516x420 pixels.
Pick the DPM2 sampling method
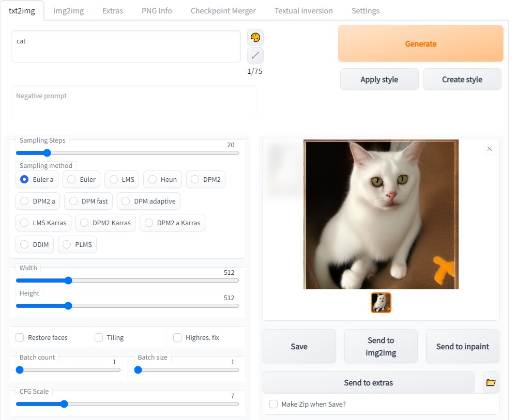tap(206, 179)
